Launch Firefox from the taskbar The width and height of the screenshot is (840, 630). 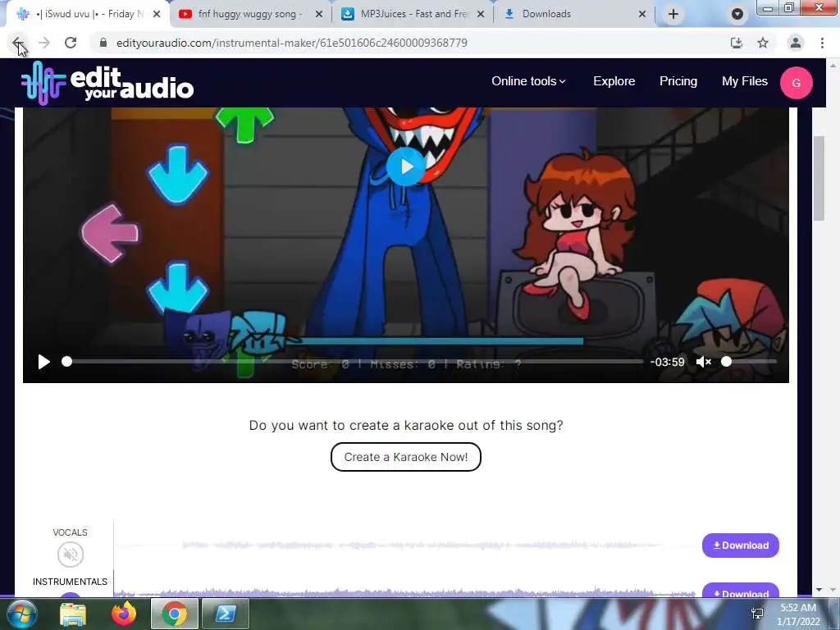(x=124, y=614)
